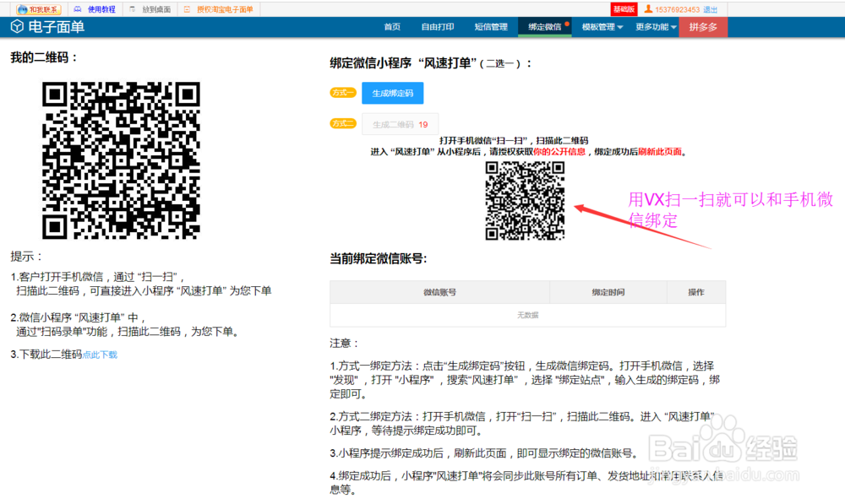
Task: Click the 微信账号 column header
Action: click(x=439, y=292)
